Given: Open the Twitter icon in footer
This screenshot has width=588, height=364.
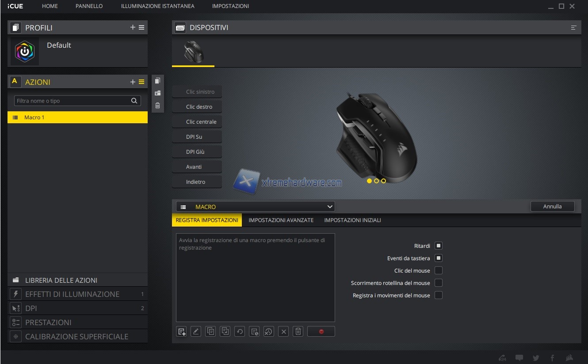Looking at the screenshot, I should [x=536, y=358].
